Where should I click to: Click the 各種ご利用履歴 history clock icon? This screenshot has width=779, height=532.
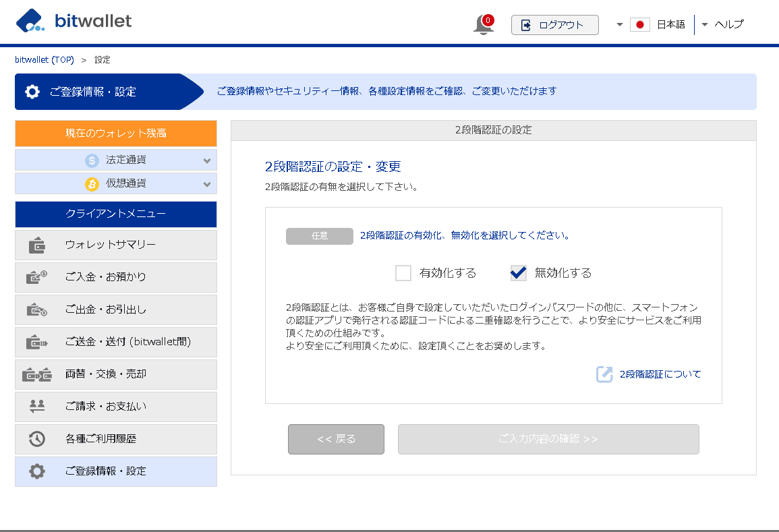point(37,439)
